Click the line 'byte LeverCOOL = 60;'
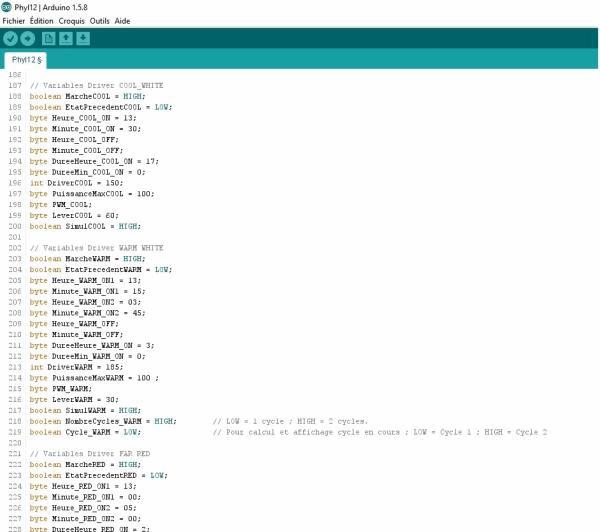This screenshot has height=532, width=600. tap(74, 215)
